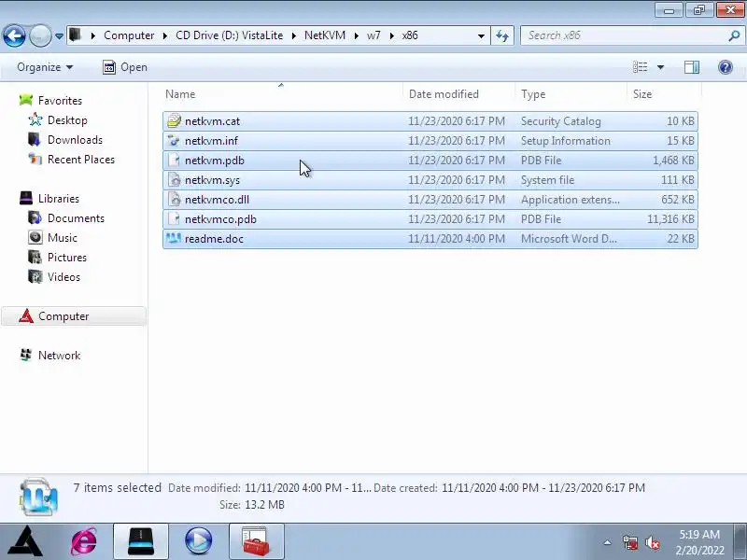This screenshot has width=747, height=560.
Task: Click w7 in the address breadcrumb
Action: click(373, 35)
